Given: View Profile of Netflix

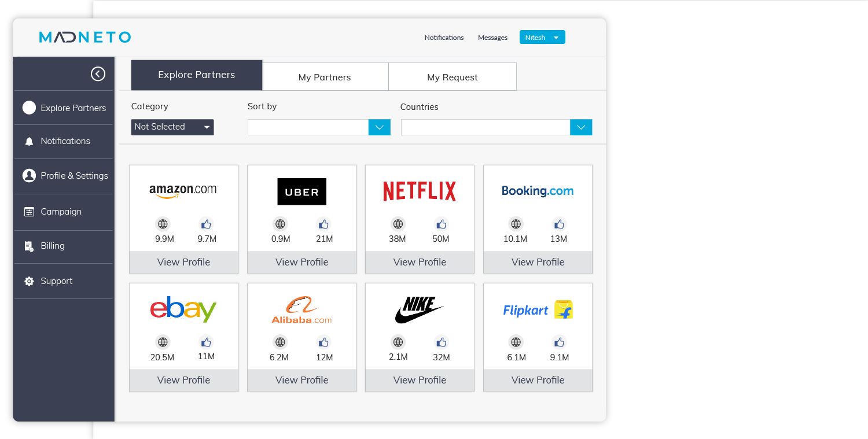Looking at the screenshot, I should pyautogui.click(x=420, y=262).
